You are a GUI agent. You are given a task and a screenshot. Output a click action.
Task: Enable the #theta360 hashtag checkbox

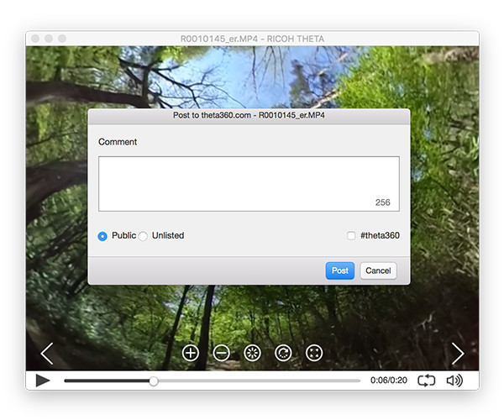(351, 236)
